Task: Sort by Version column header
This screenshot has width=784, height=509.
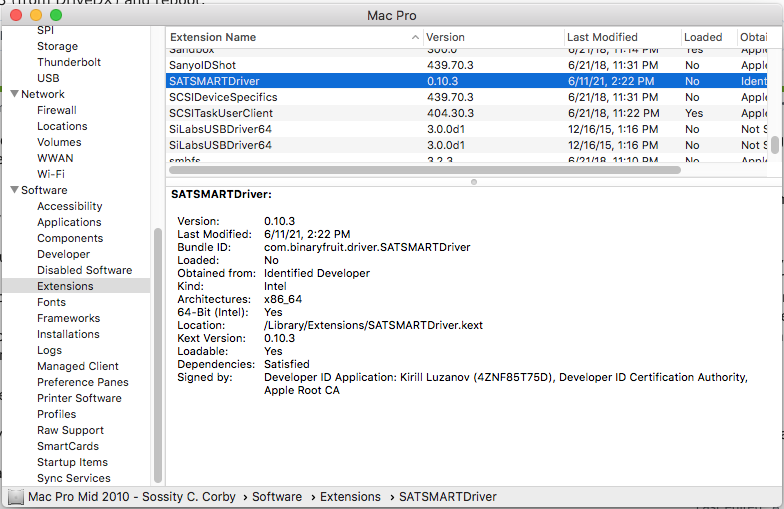Action: click(494, 37)
